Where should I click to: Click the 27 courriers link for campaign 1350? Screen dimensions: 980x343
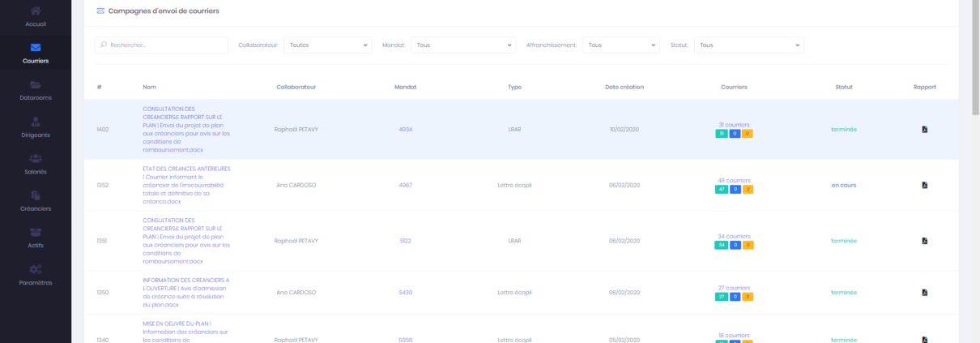734,288
